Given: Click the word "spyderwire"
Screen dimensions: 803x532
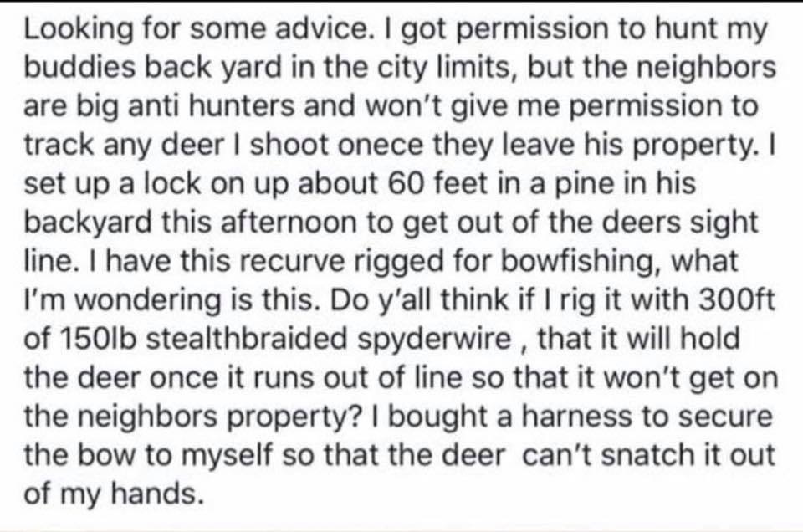Looking at the screenshot, I should [435, 339].
